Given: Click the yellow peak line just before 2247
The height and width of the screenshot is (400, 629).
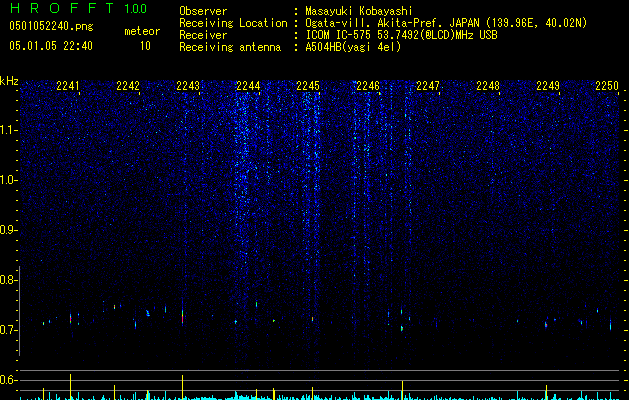Looking at the screenshot, I should (402, 390).
